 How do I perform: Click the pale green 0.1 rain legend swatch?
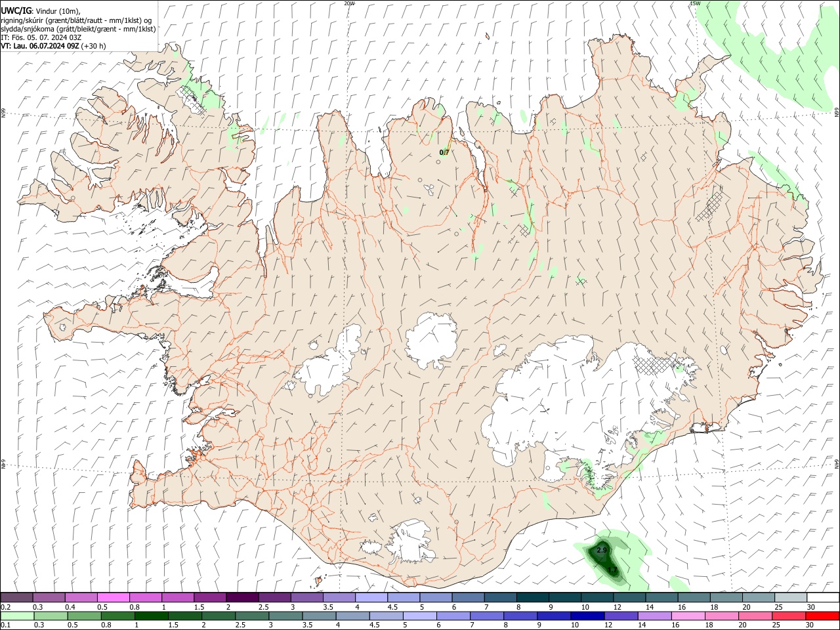pyautogui.click(x=16, y=616)
